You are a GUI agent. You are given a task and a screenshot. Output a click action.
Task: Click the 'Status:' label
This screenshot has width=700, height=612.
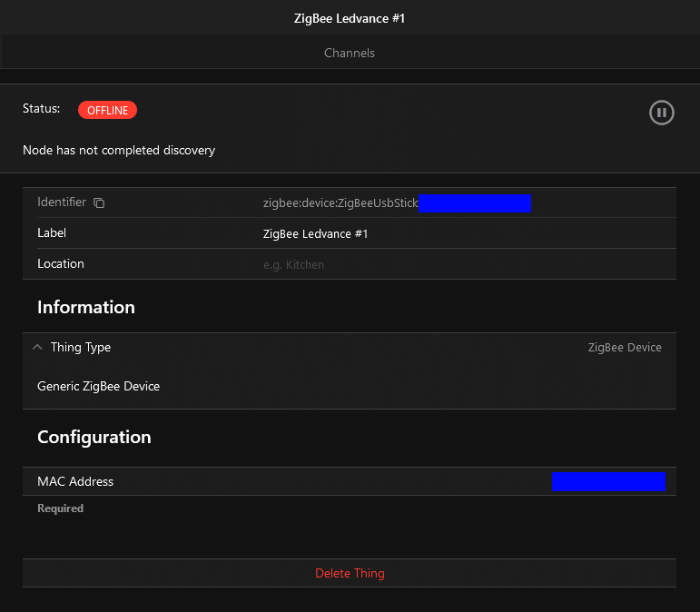click(x=41, y=109)
